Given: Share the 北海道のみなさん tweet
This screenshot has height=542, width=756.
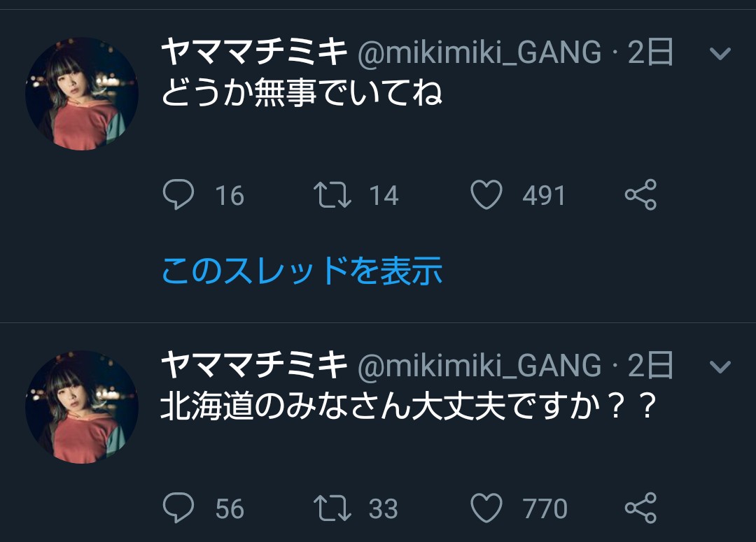Looking at the screenshot, I should pos(640,508).
